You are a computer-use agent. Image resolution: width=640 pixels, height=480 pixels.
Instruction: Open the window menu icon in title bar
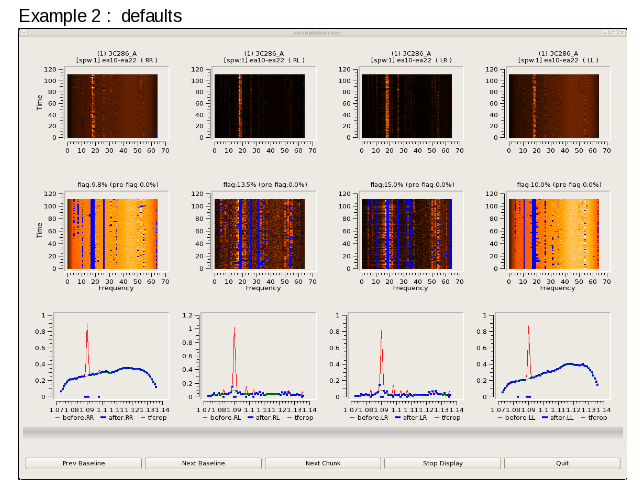pos(24,33)
